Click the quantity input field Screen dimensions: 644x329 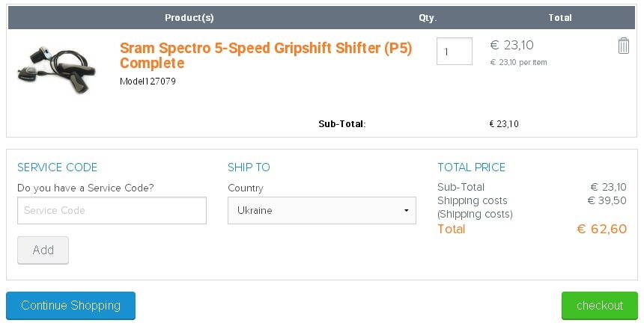pyautogui.click(x=454, y=52)
